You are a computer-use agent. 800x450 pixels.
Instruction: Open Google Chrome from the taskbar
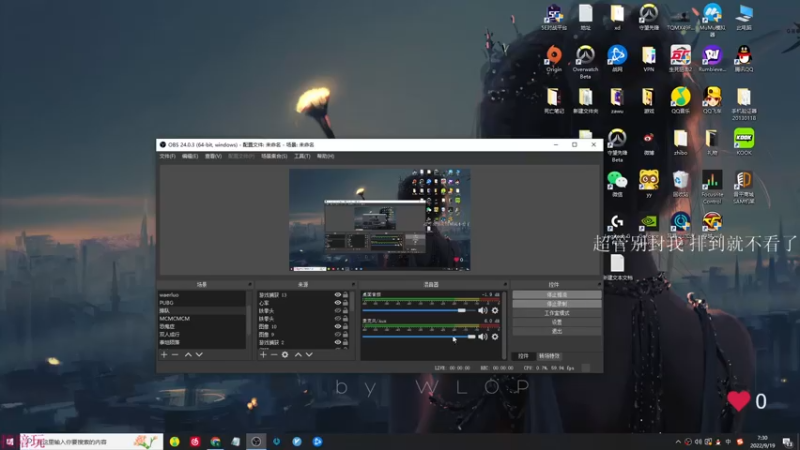[x=215, y=442]
